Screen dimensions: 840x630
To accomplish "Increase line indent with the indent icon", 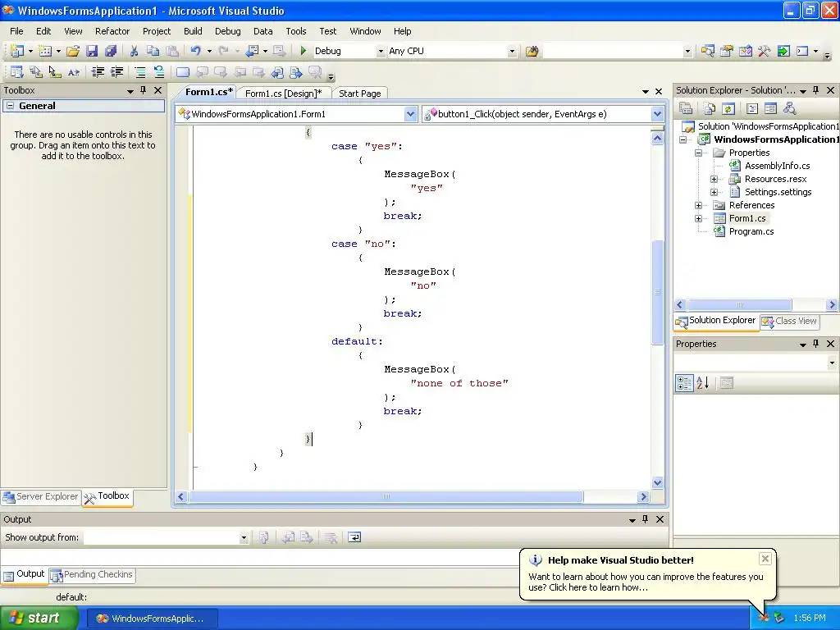I will coord(116,72).
